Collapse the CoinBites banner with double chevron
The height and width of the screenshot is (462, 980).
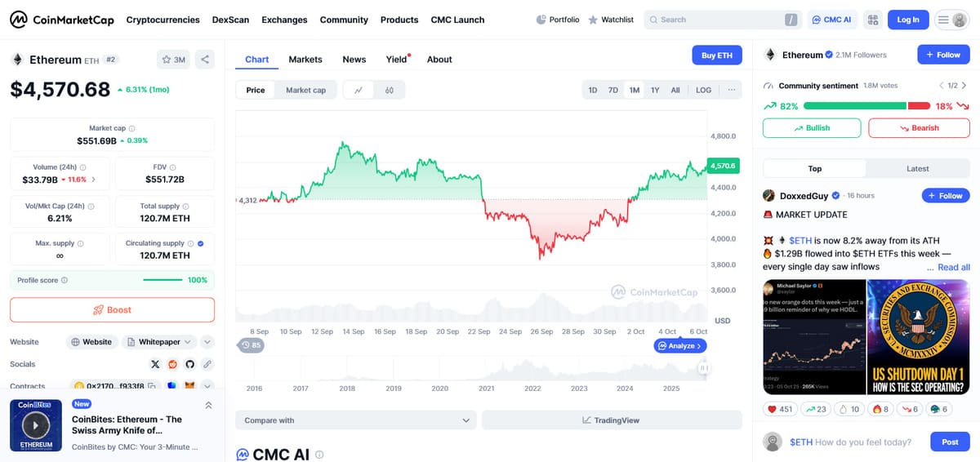(x=208, y=406)
